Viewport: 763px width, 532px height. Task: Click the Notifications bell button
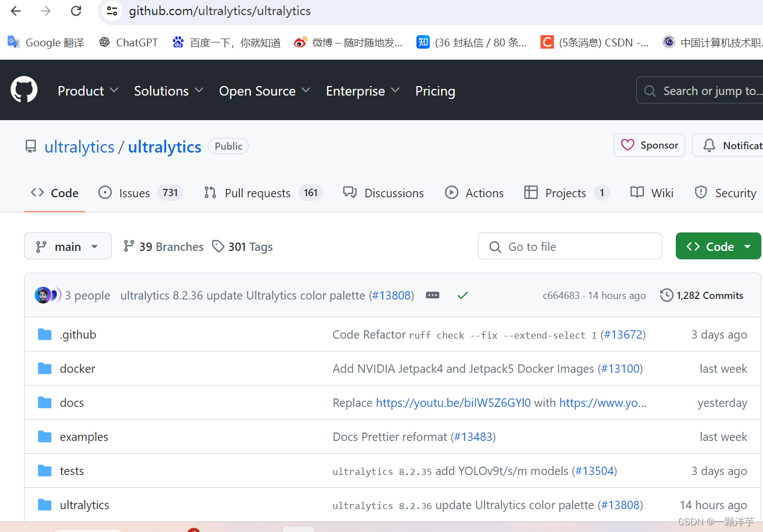point(728,145)
